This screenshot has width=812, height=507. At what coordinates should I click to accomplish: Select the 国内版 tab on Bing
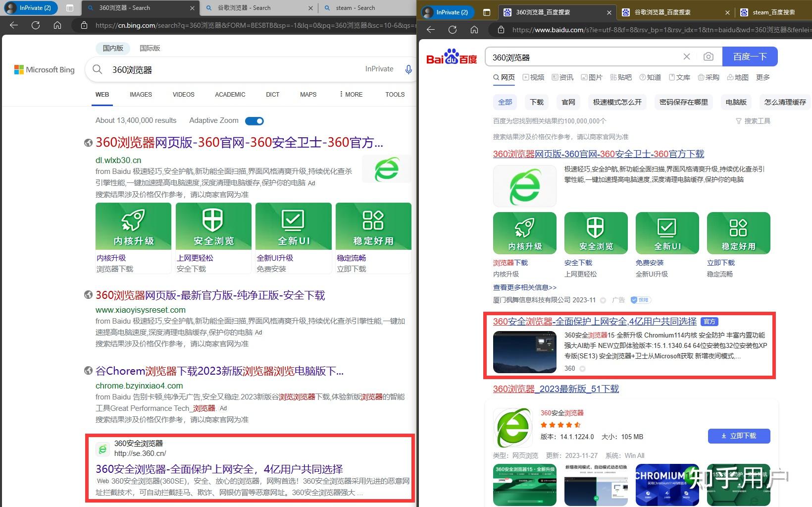pos(113,48)
